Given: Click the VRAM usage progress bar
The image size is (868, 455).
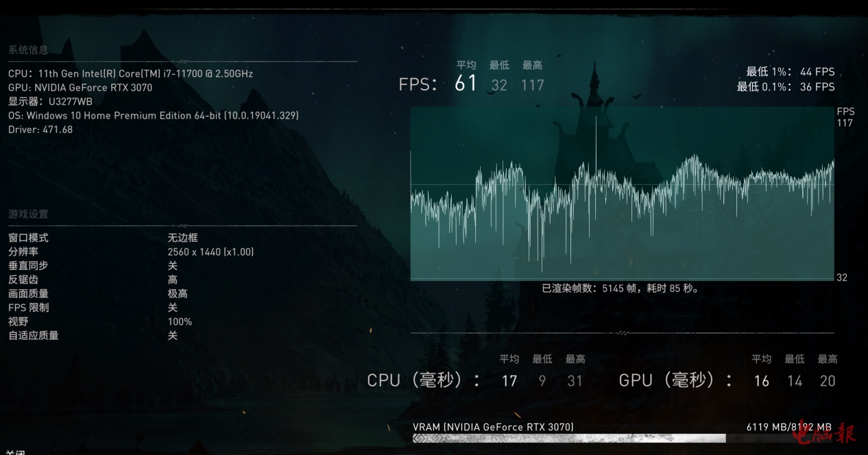Looking at the screenshot, I should [x=568, y=439].
